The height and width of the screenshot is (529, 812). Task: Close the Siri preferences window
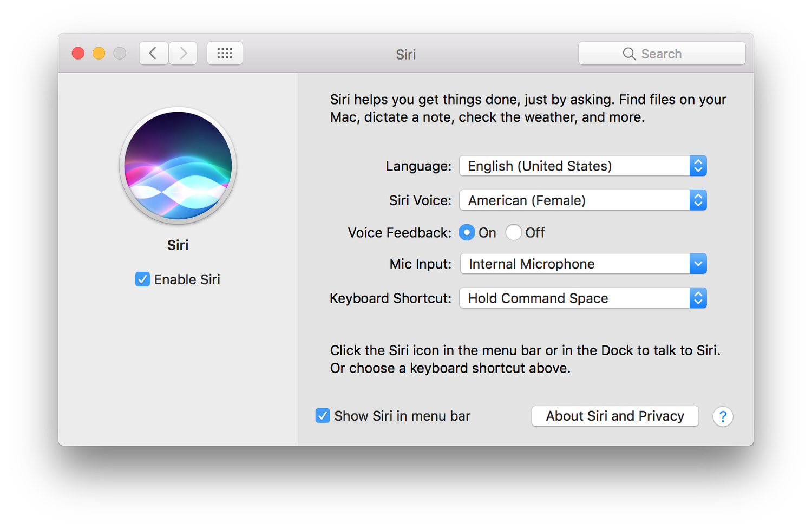pyautogui.click(x=78, y=53)
